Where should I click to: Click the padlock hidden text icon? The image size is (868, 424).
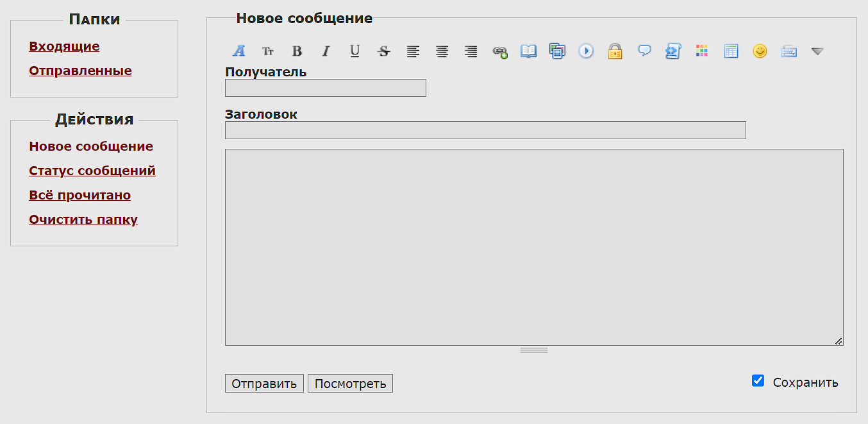click(x=615, y=51)
